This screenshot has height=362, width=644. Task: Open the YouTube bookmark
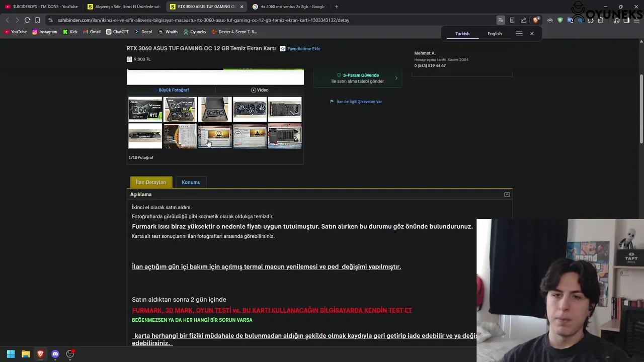tap(16, 32)
